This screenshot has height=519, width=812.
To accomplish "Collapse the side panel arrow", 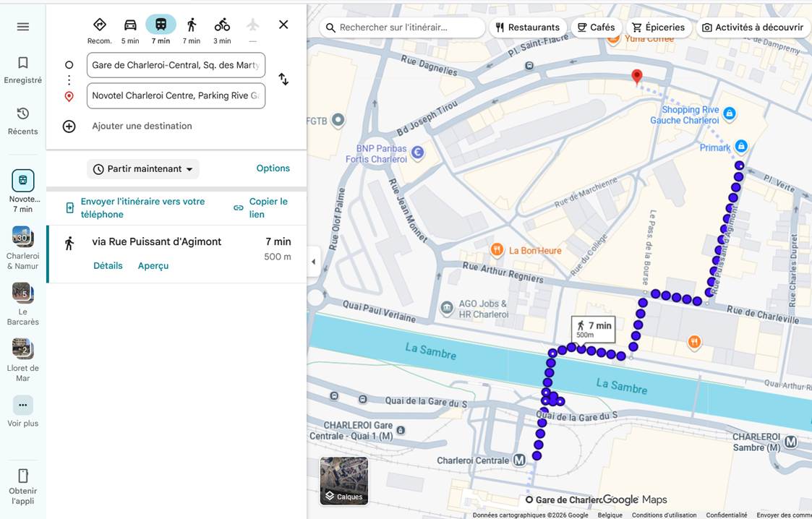I will (x=313, y=262).
